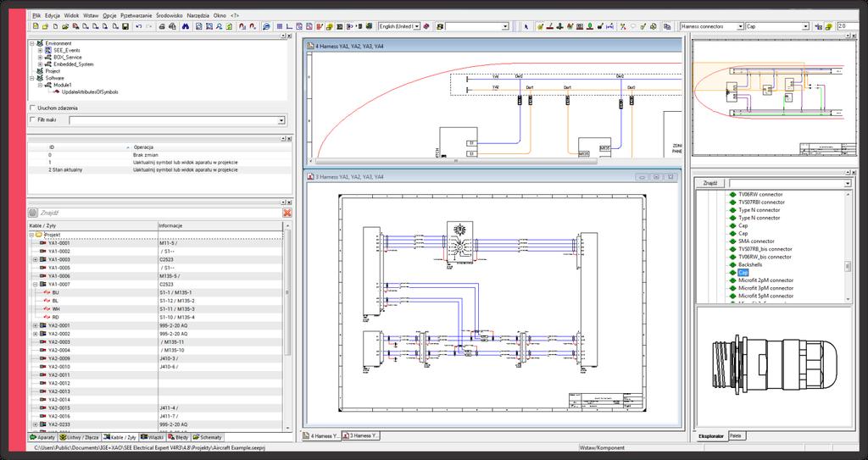Click the icon right of language dropdown
The height and width of the screenshot is (460, 868).
[x=426, y=26]
